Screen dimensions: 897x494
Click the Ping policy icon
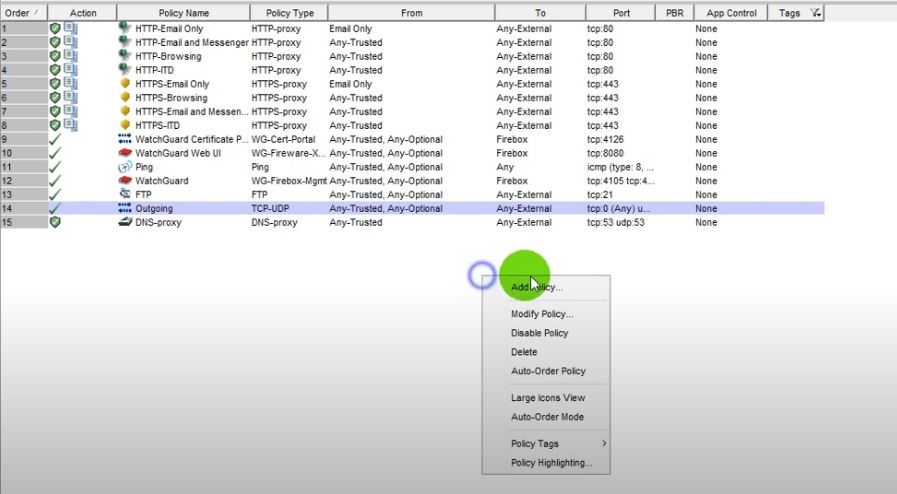pos(125,166)
